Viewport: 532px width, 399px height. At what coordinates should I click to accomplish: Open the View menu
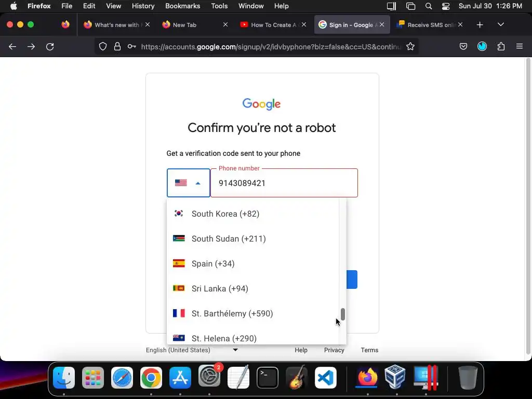113,6
